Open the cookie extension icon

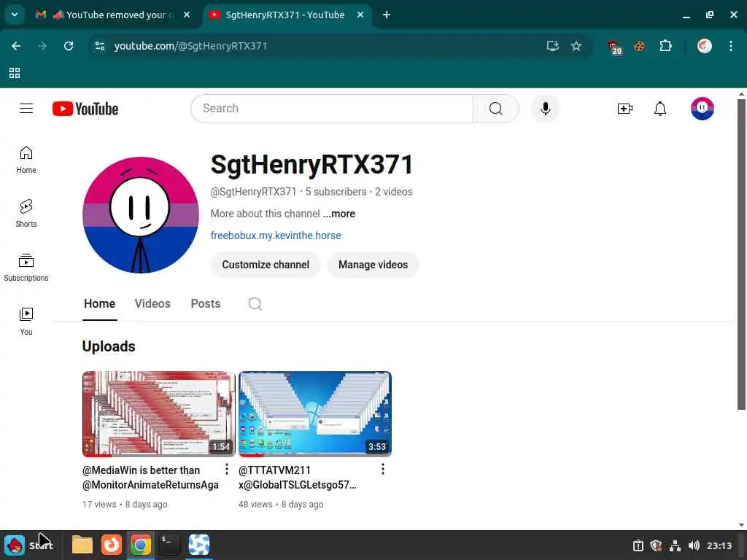click(639, 46)
